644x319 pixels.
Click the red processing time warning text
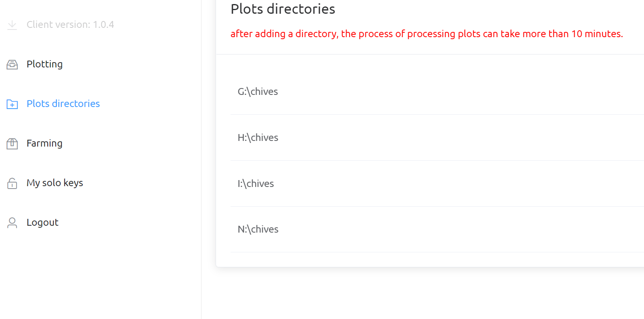coord(427,34)
